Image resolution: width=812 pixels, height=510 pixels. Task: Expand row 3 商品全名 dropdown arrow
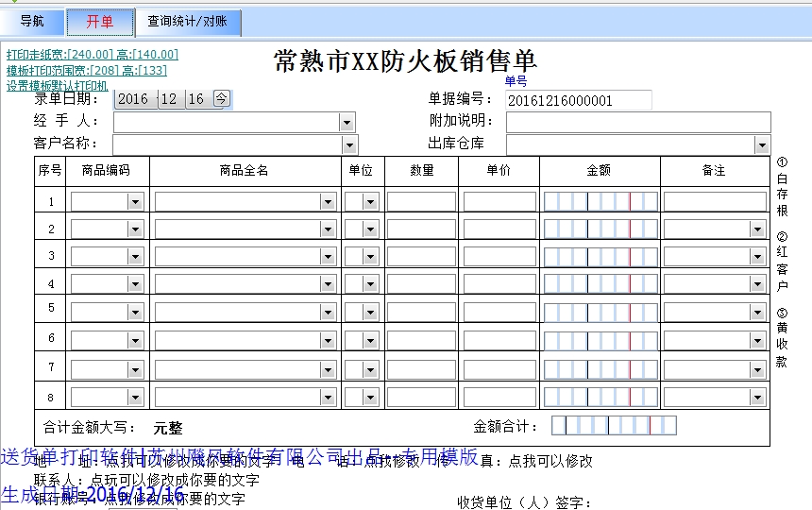click(328, 257)
